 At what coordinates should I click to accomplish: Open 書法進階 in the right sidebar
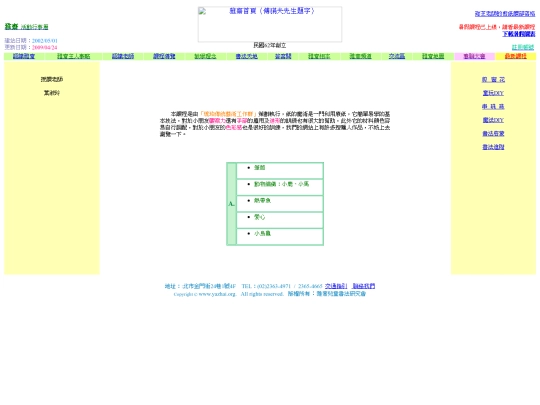point(493,147)
